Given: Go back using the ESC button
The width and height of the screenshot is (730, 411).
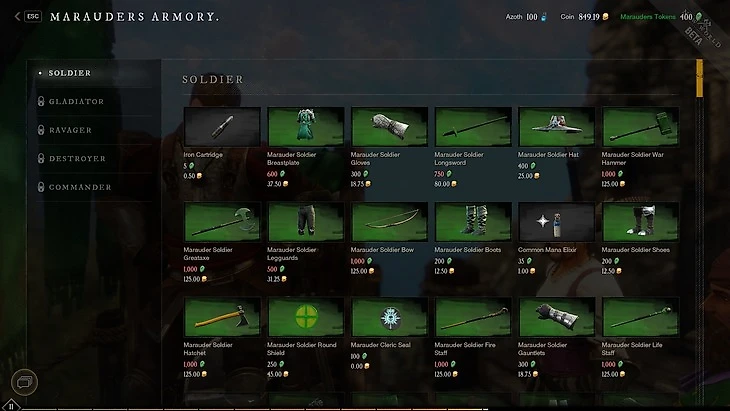Looking at the screenshot, I should pos(33,16).
